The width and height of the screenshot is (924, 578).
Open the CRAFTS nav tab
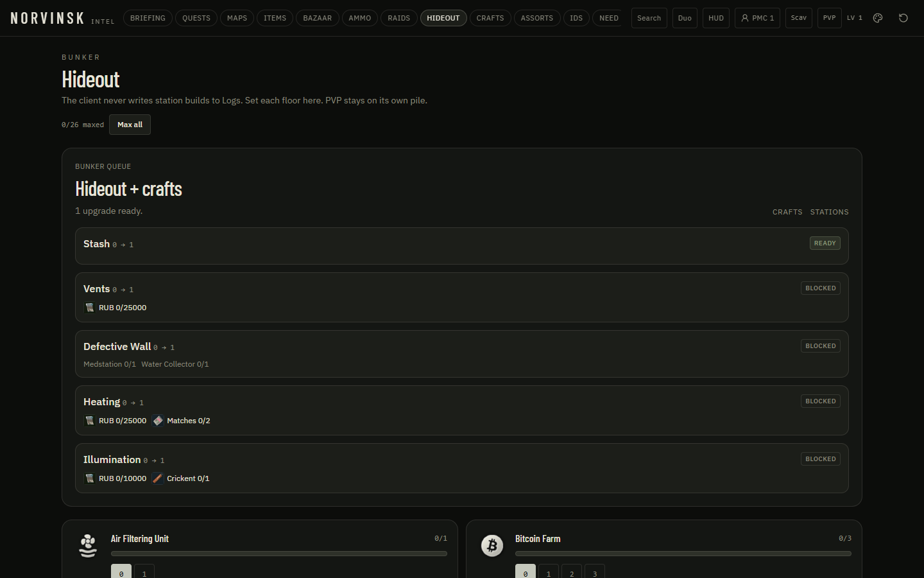pyautogui.click(x=490, y=18)
